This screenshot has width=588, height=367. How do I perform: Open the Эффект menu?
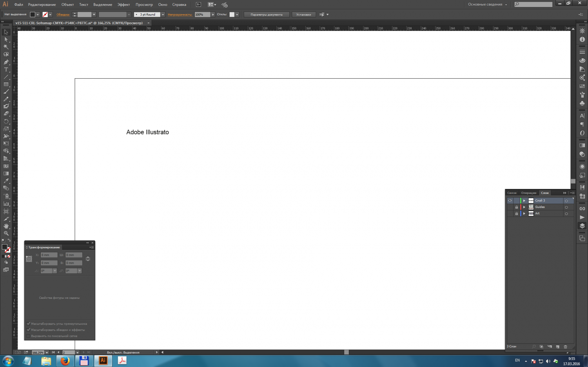(123, 4)
